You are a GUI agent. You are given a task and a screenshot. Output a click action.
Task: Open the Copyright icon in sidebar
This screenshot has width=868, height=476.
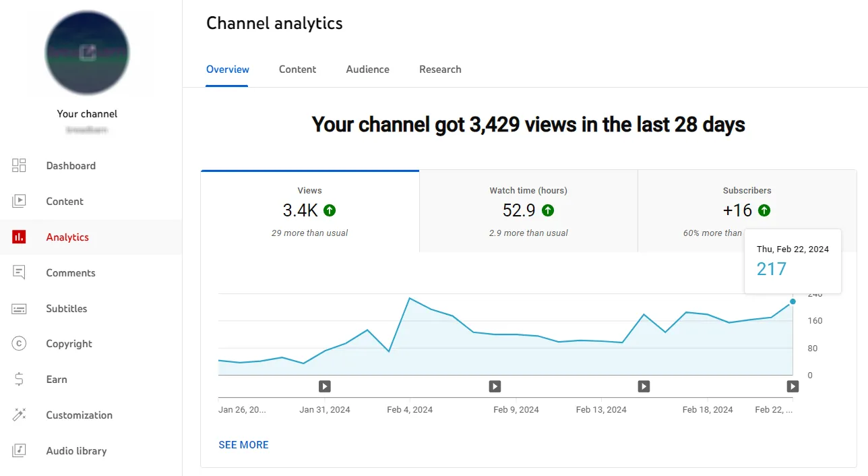coord(19,344)
